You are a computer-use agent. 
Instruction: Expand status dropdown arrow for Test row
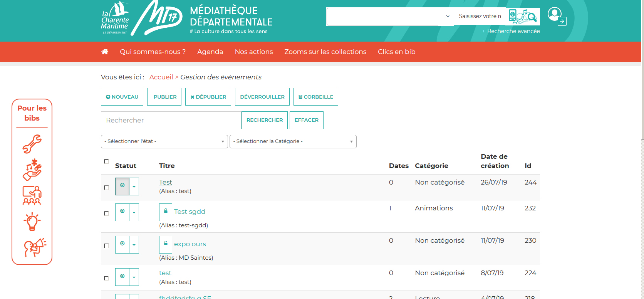(134, 186)
